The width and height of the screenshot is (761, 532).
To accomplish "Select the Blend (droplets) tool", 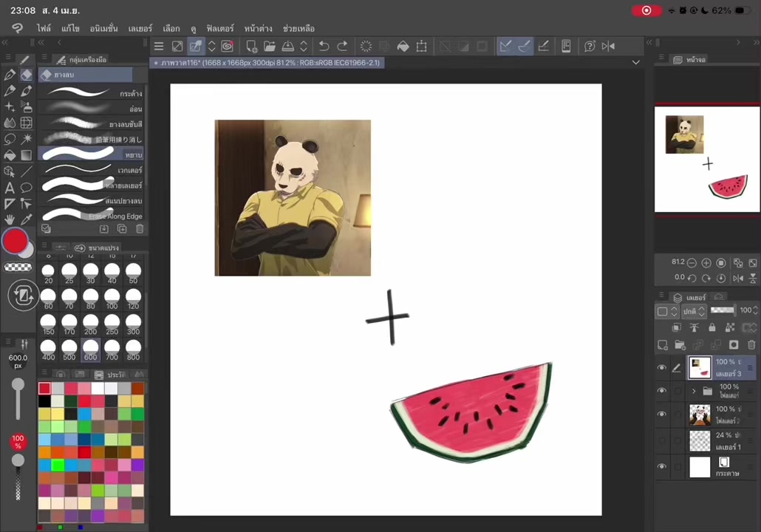I will point(10,123).
